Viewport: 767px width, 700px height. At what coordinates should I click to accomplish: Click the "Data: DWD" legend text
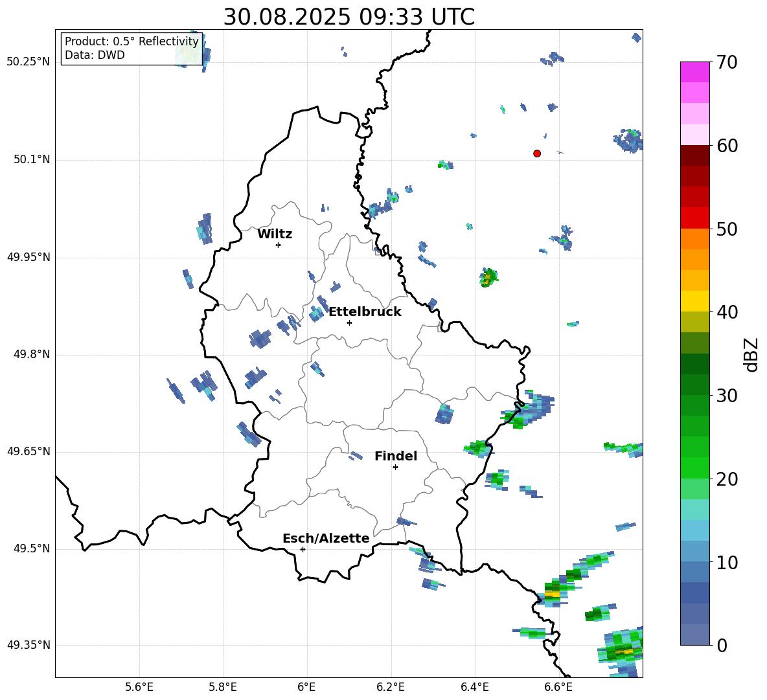(x=95, y=55)
